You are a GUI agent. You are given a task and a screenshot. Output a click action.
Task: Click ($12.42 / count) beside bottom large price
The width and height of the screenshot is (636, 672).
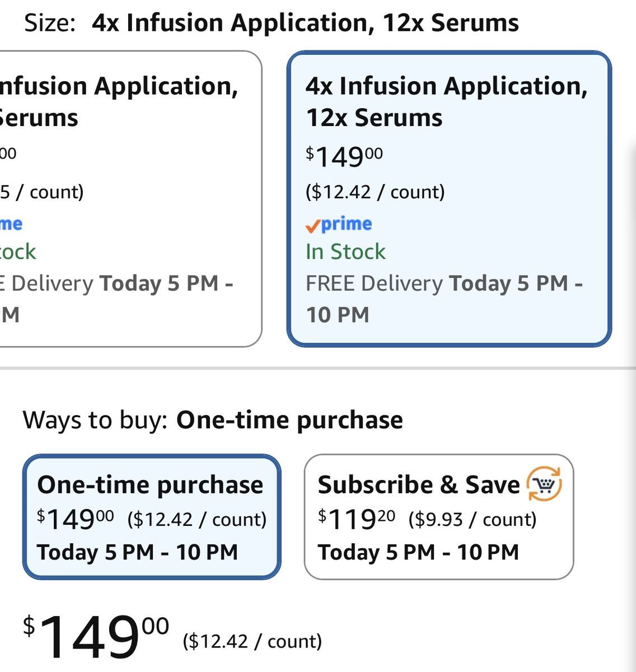[252, 641]
